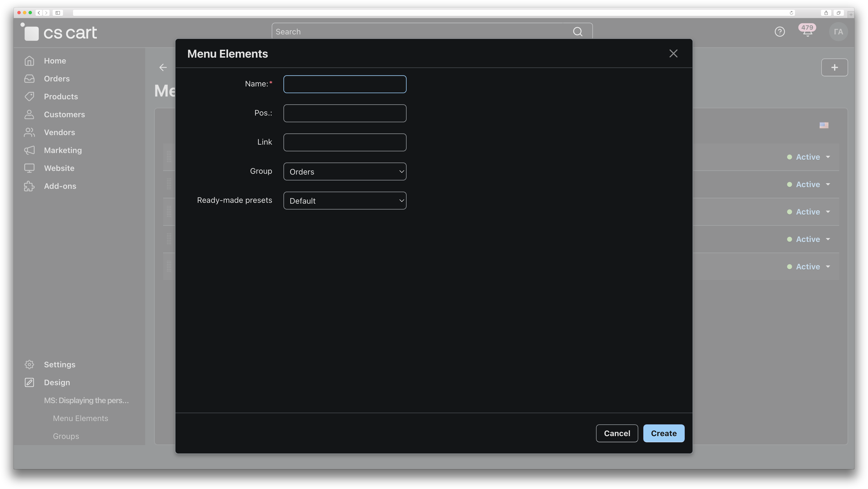Open the Marketing sidebar menu
Viewport: 868px width, 489px height.
tap(63, 150)
